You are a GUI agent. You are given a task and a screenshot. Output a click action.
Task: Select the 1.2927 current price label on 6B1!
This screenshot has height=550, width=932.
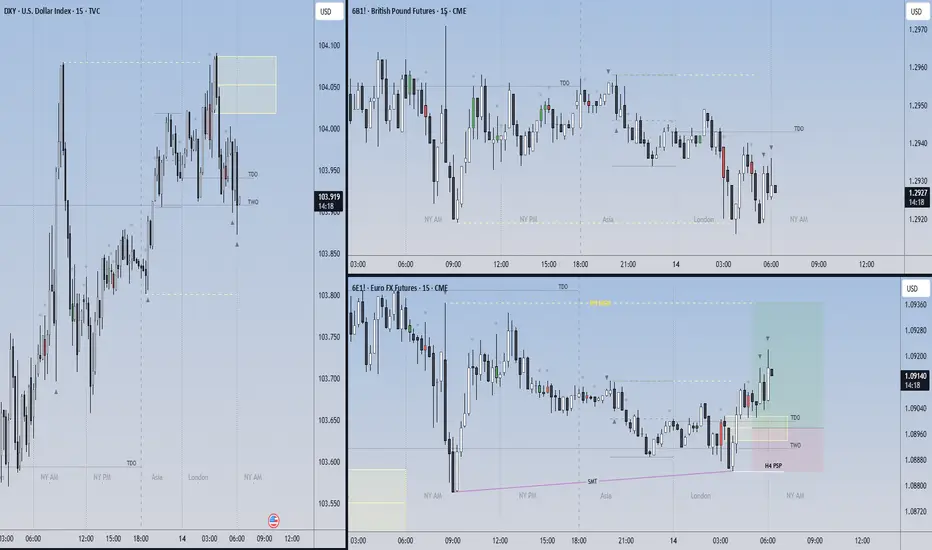pos(917,197)
